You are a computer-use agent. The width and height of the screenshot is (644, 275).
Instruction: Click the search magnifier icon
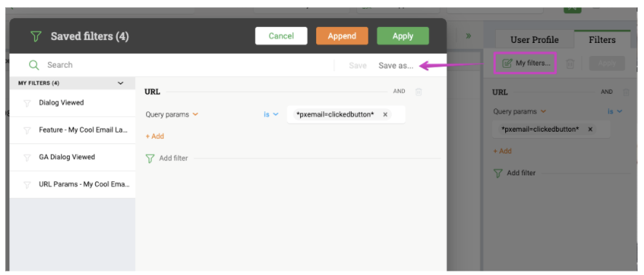point(33,65)
